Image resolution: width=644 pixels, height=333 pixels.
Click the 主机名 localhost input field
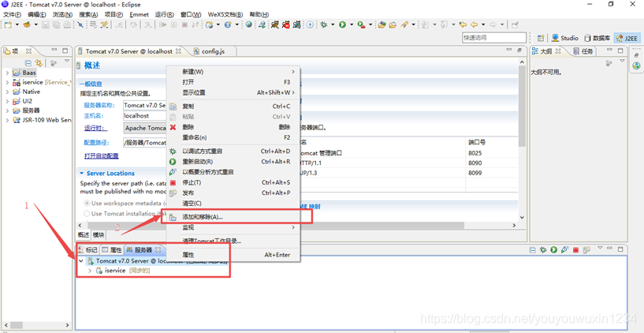pos(145,116)
